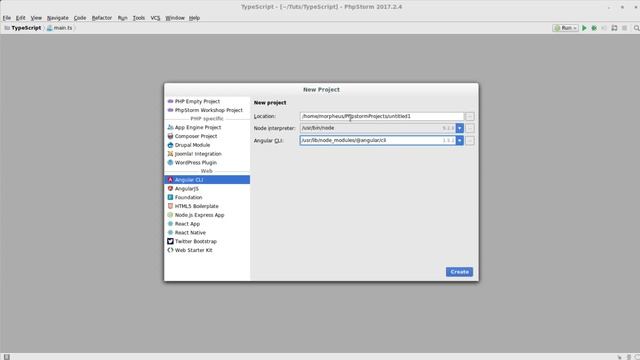640x360 pixels.
Task: Choose Twitter Bootstrap template
Action: pos(207,241)
